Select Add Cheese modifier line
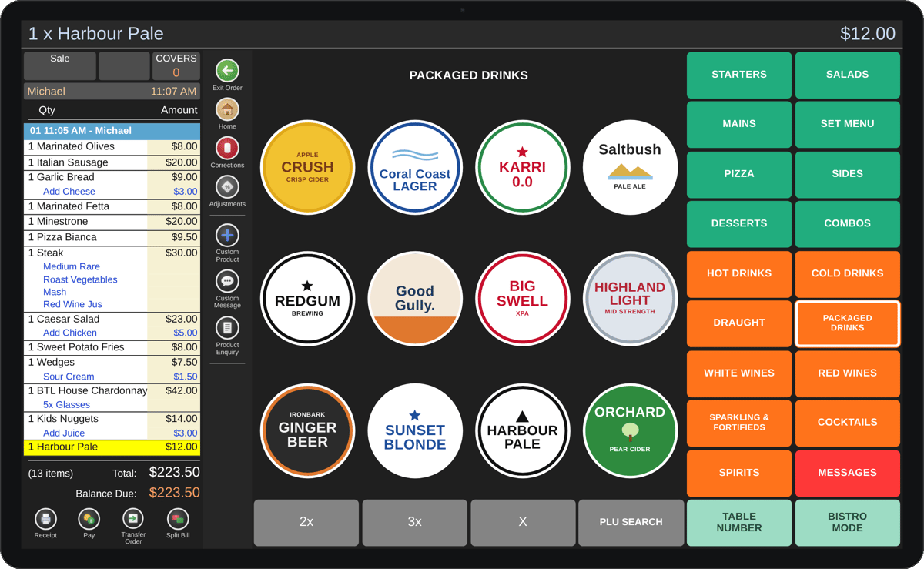 point(112,192)
